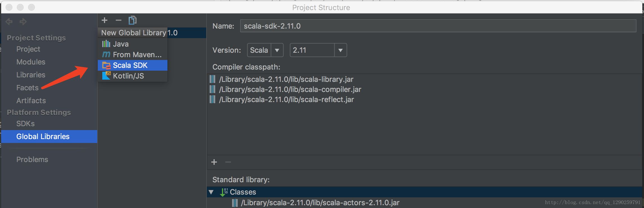Open the 2.11 version number dropdown
Image resolution: width=644 pixels, height=208 pixels.
[341, 50]
